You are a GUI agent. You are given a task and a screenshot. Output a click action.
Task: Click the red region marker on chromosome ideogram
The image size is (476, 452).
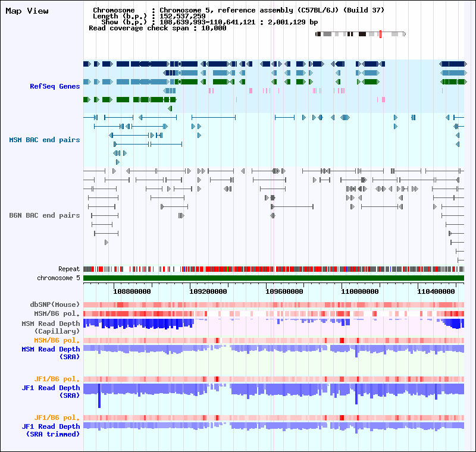[380, 34]
